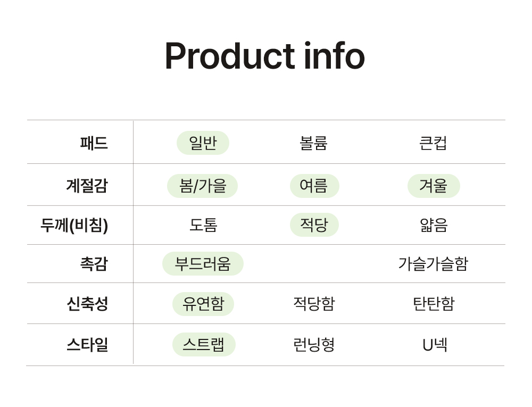Click the 볼륨 pad option
Image resolution: width=532 pixels, height=407 pixels.
313,143
